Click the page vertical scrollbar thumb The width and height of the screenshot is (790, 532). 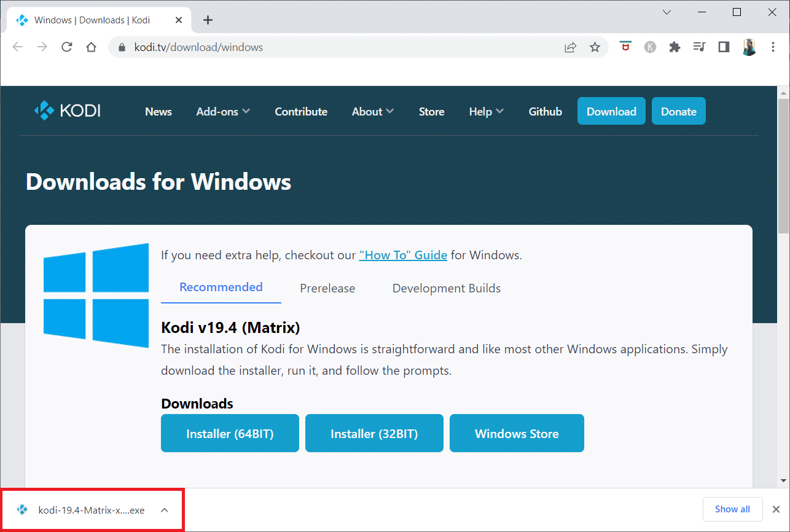click(783, 166)
